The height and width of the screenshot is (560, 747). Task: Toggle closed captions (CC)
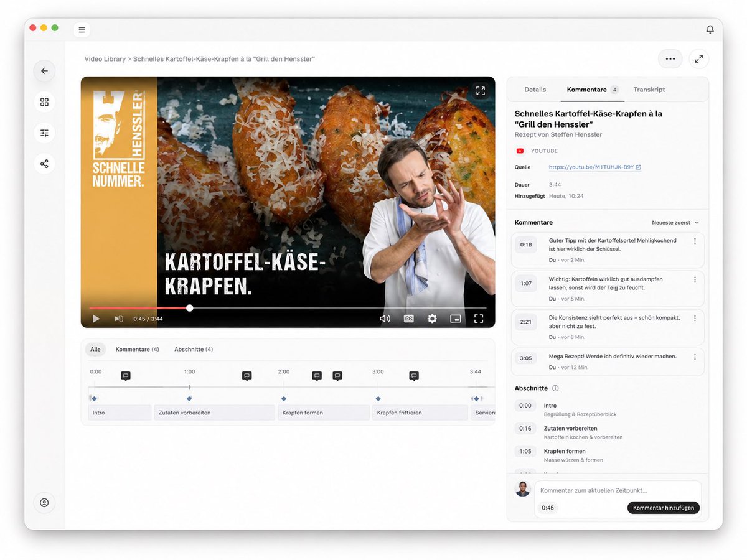[409, 319]
